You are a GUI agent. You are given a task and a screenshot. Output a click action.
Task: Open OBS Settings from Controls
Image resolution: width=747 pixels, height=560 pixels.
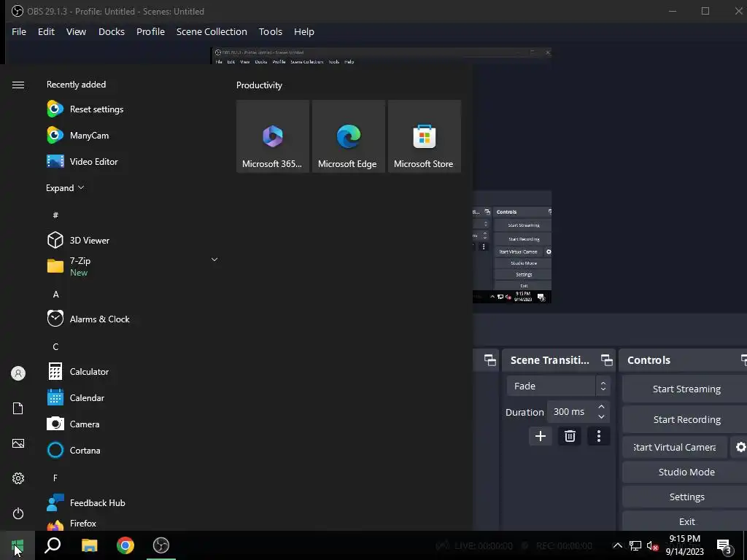pos(686,497)
